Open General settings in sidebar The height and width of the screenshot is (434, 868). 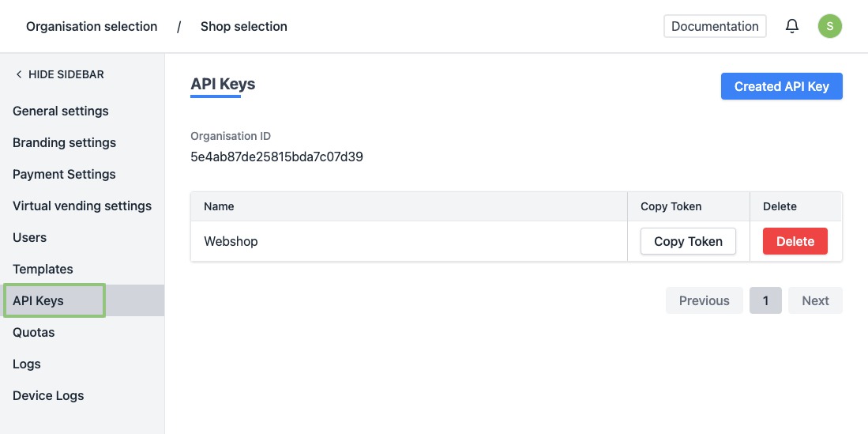point(61,111)
